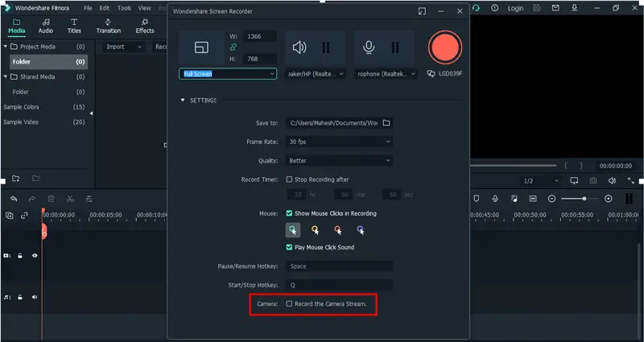
Task: Click the preview display settings monitor icon
Action: pyautogui.click(x=574, y=180)
